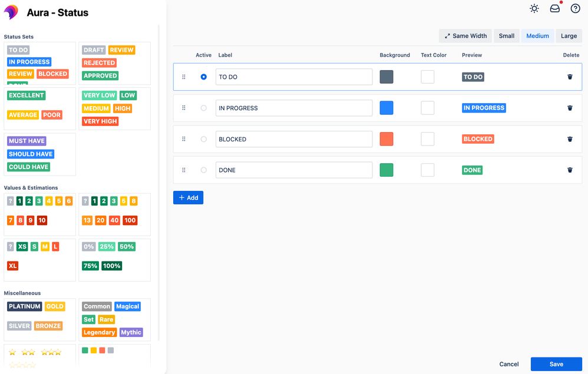Choose the VERY LOW to VERY HIGH set
This screenshot has height=374, width=588.
[x=115, y=109]
